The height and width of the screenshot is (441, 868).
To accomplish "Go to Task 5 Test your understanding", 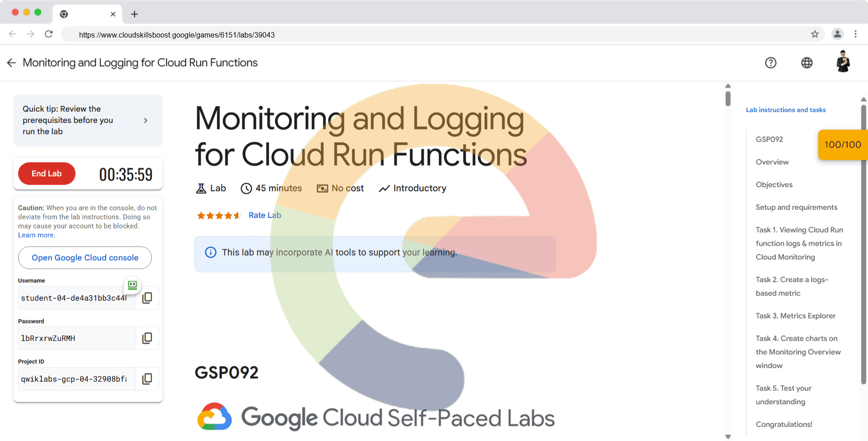I will pos(784,395).
